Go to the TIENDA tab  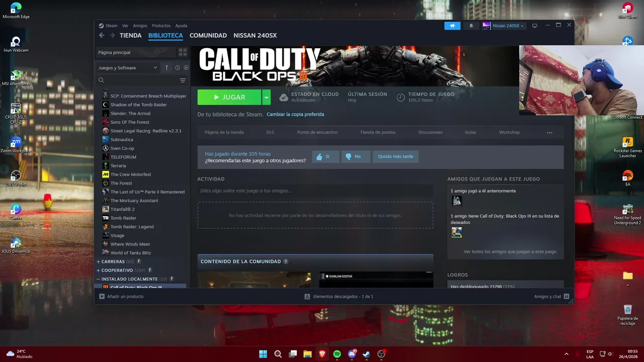click(130, 36)
